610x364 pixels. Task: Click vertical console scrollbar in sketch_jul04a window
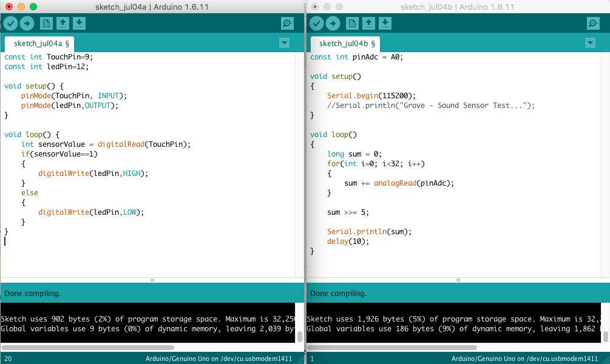tap(300, 337)
